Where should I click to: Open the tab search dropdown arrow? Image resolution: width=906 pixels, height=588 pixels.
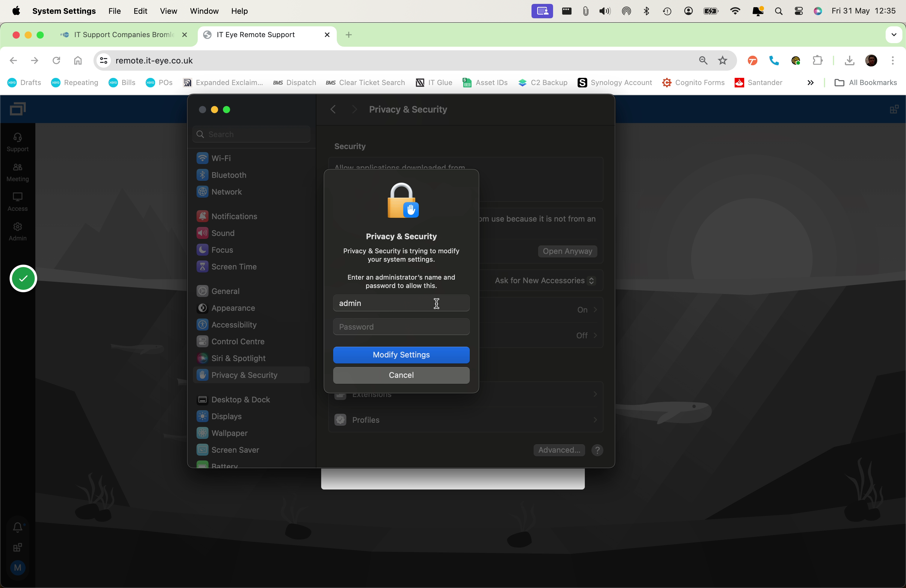click(x=894, y=35)
